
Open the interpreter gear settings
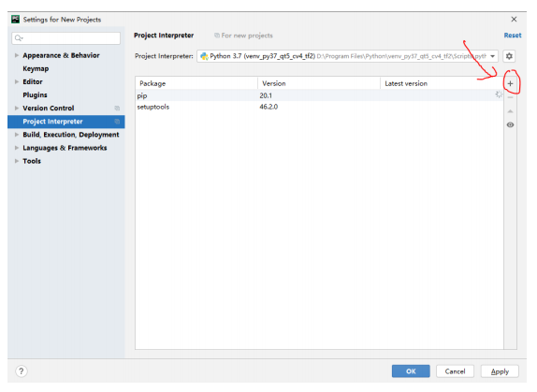tap(509, 56)
